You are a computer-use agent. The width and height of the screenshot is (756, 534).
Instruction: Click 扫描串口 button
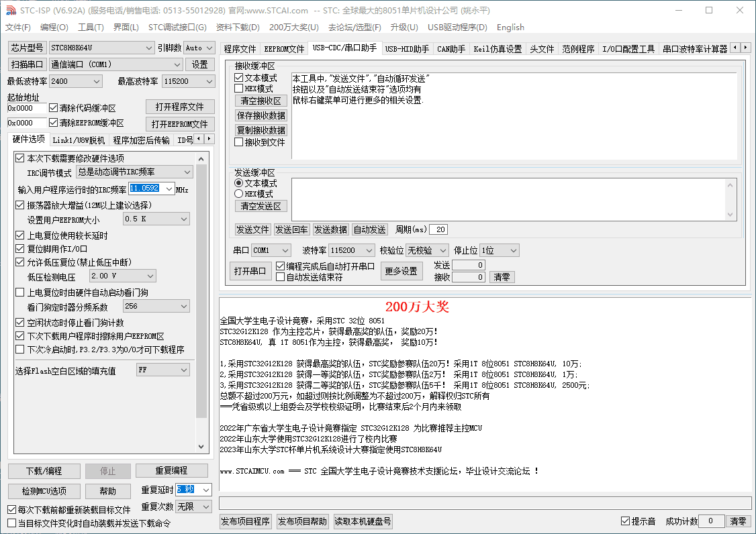[28, 64]
